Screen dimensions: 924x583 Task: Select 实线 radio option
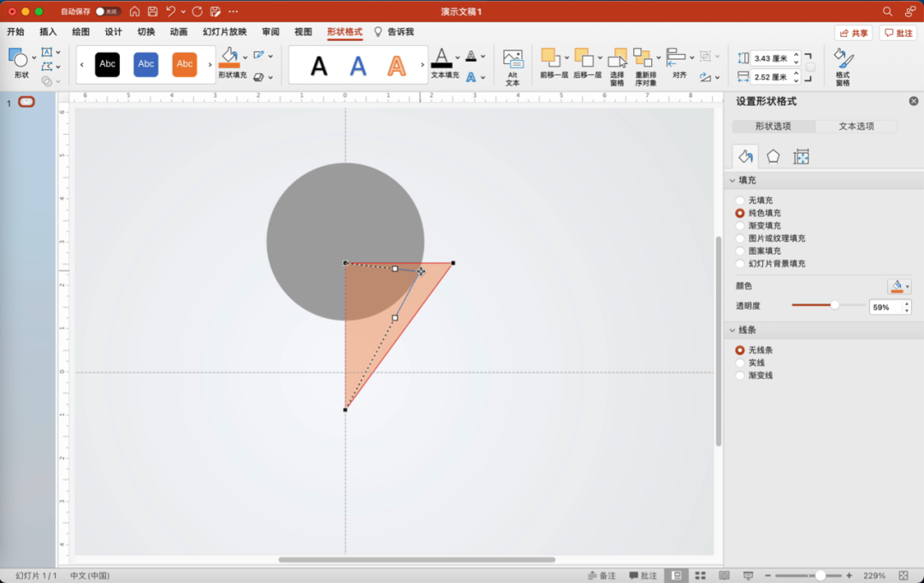(x=740, y=362)
